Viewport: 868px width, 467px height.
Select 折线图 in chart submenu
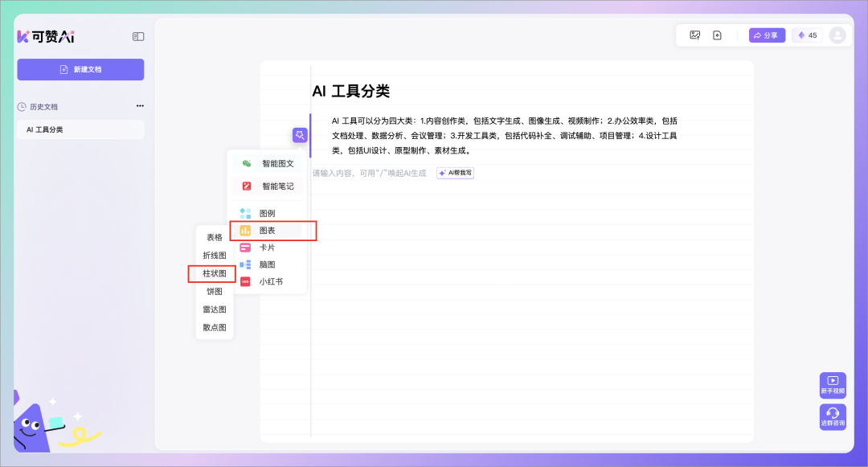[x=215, y=256]
